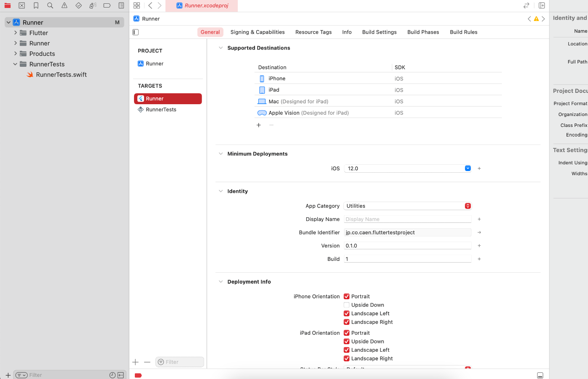
Task: Collapse the RunnerTests folder
Action: point(16,64)
